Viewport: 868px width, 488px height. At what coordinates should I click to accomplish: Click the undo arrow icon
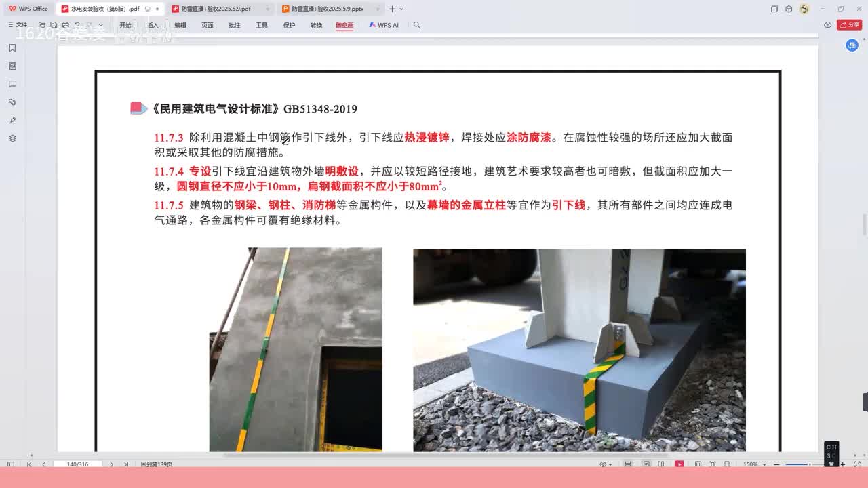pyautogui.click(x=78, y=25)
